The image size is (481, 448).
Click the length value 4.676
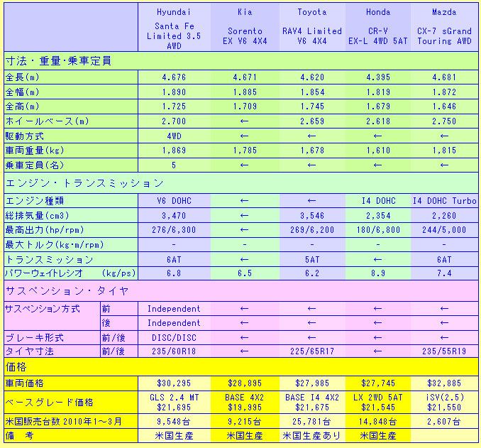click(174, 77)
